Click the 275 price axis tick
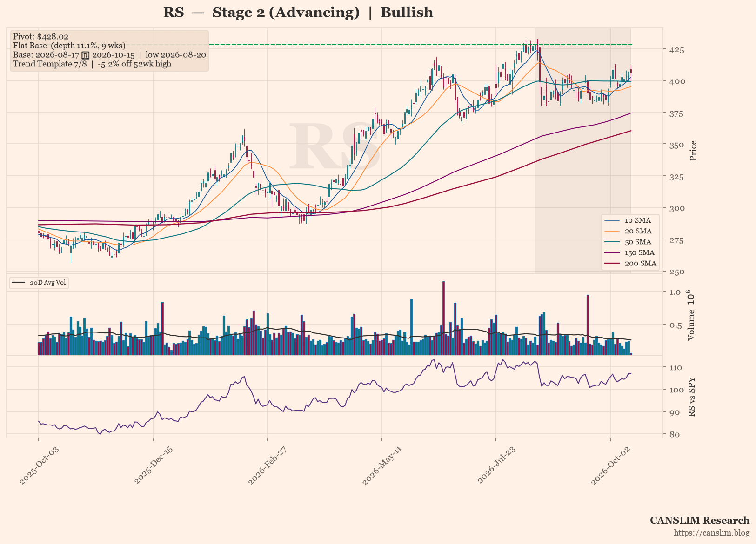This screenshot has width=756, height=544. click(x=676, y=240)
